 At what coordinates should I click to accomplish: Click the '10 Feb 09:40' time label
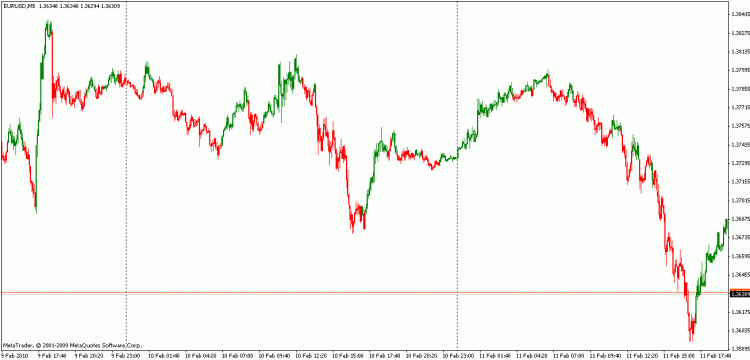274,356
